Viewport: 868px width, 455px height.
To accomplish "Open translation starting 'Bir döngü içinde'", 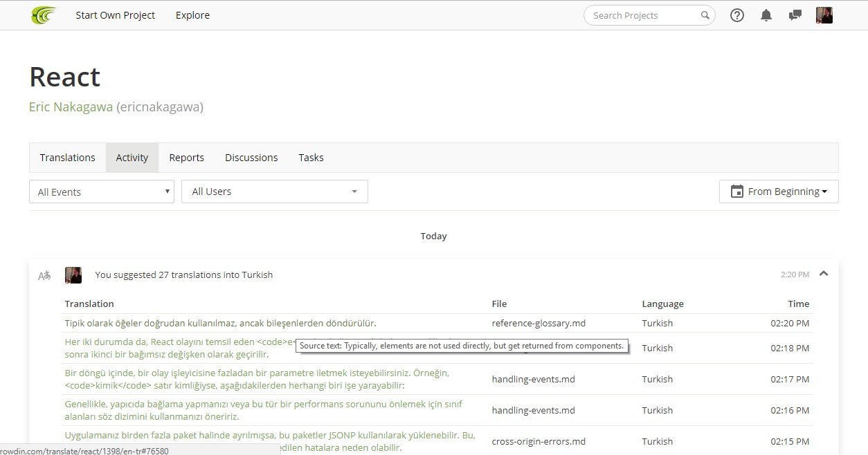I will (x=257, y=379).
